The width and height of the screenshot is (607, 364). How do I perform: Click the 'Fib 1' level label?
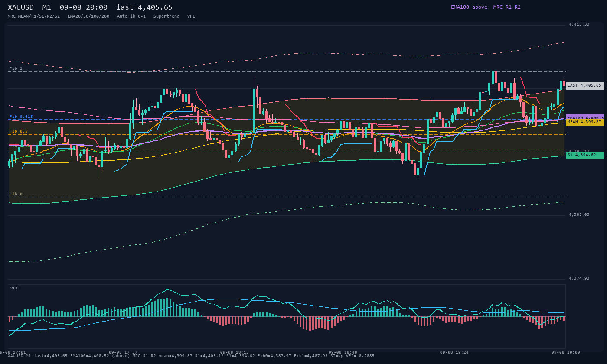point(16,68)
